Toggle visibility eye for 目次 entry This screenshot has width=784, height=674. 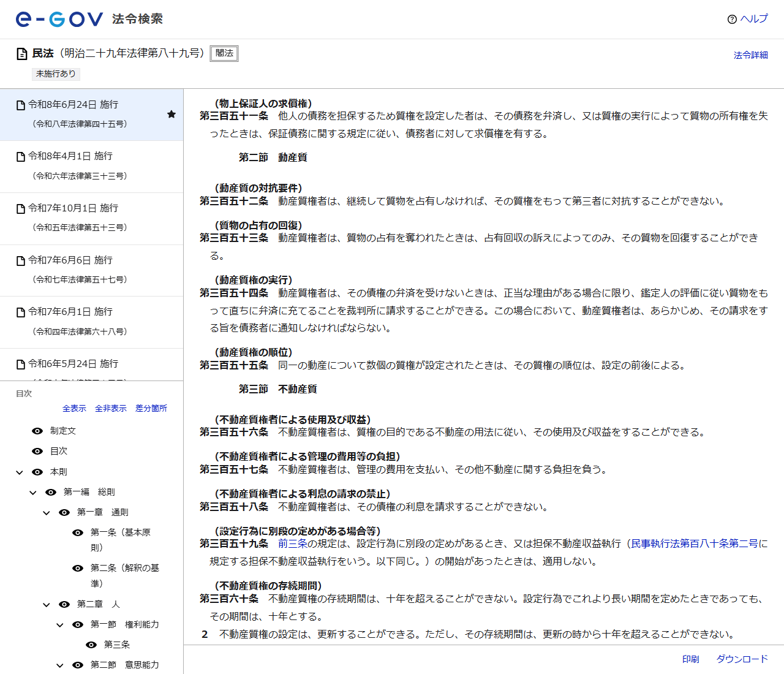pyautogui.click(x=37, y=451)
